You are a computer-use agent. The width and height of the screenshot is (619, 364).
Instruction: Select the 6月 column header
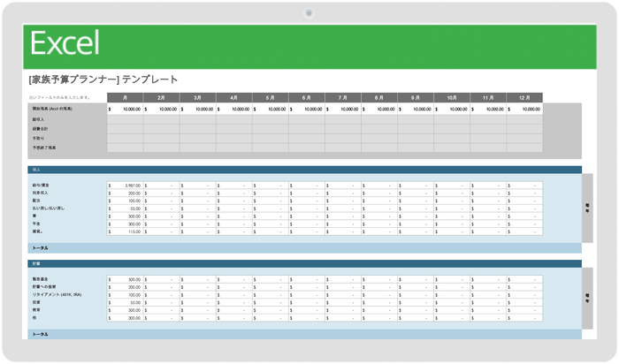[x=307, y=98]
